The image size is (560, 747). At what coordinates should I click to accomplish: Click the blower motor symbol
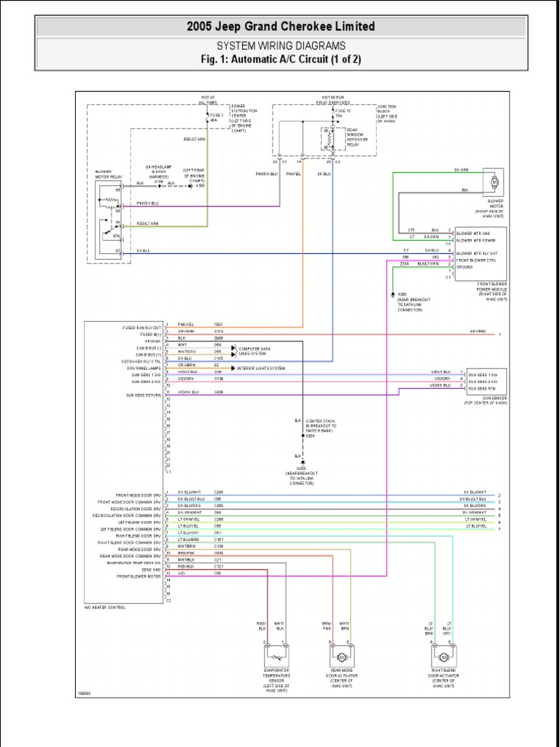coord(494,182)
